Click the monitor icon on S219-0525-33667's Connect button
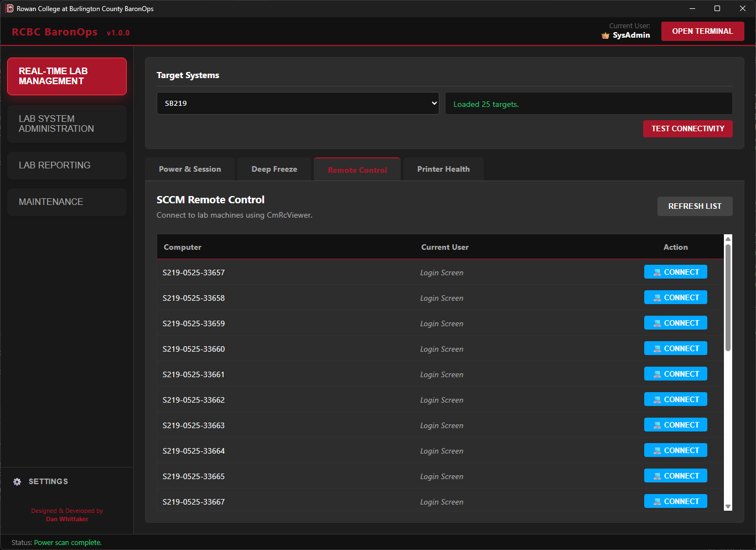 [x=657, y=501]
